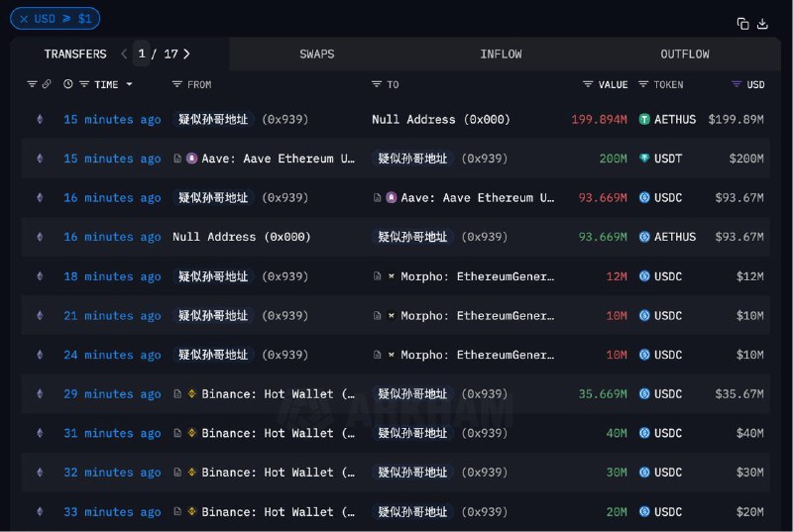The image size is (793, 532).
Task: Click recipient label in 40M row
Action: [x=412, y=434]
